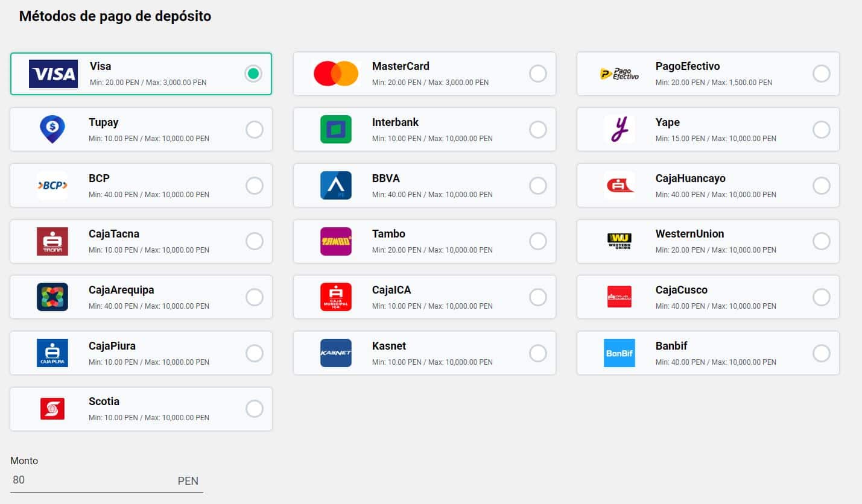Select the Kasnet radio button
The height and width of the screenshot is (504, 862).
click(x=538, y=353)
